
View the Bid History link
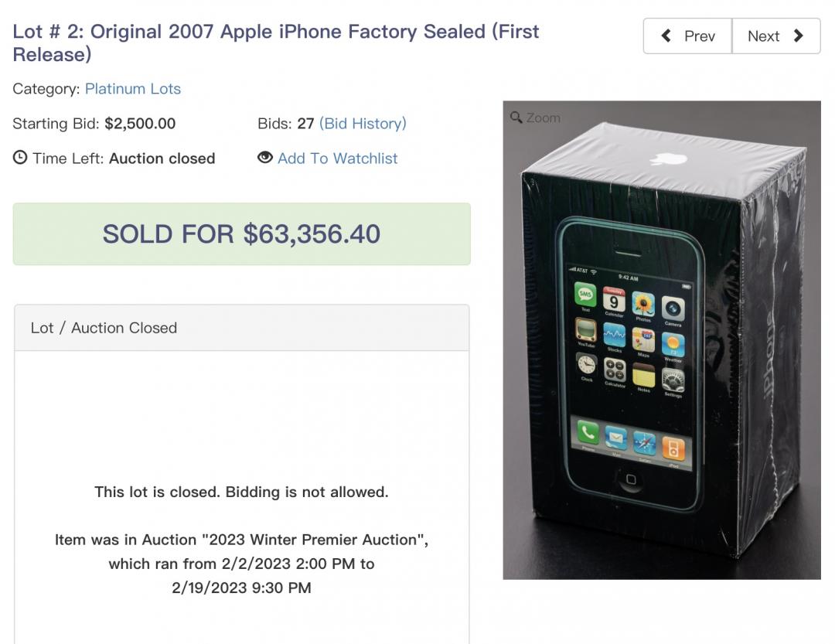[x=363, y=124]
